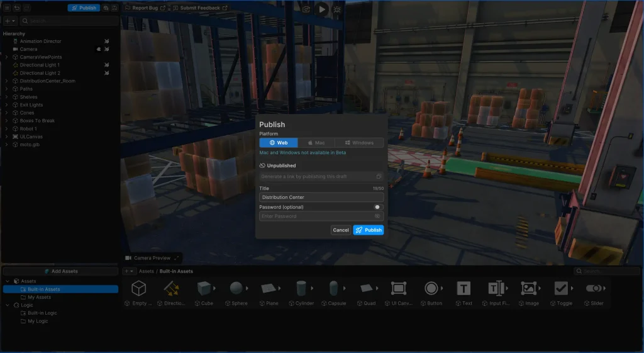Click the copy link icon in Publish dialog
Viewport: 644px width, 353px height.
(379, 177)
